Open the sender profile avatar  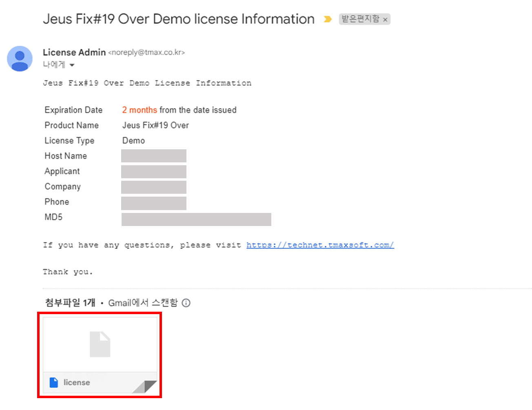20,59
